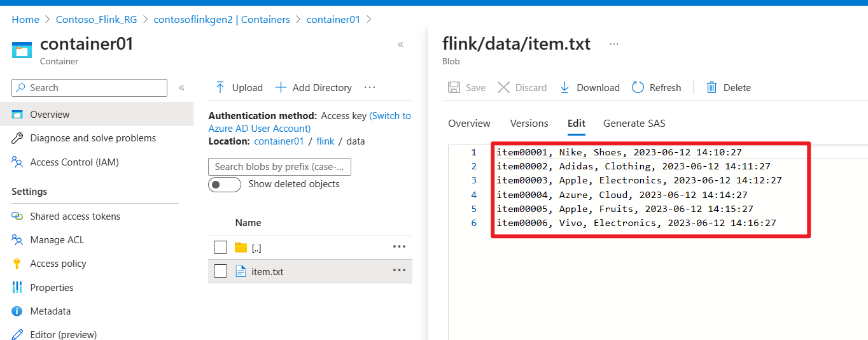
Task: Open Access policy key icon item
Action: (x=58, y=264)
